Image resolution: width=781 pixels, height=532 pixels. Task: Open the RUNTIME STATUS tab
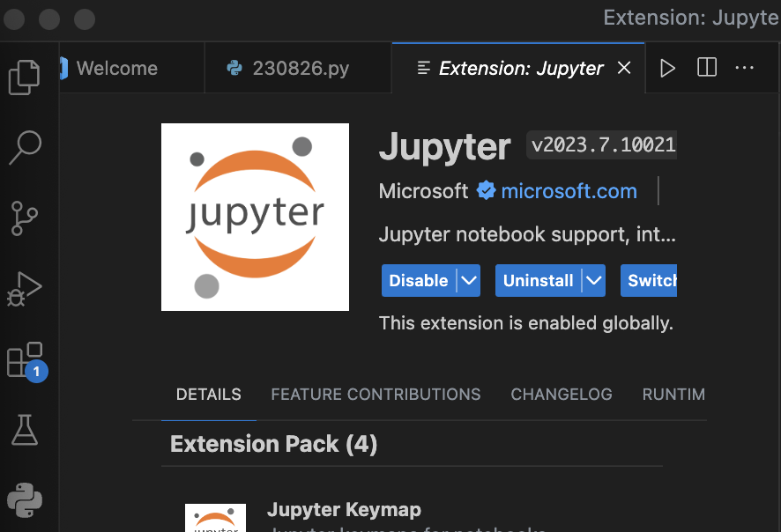click(674, 395)
